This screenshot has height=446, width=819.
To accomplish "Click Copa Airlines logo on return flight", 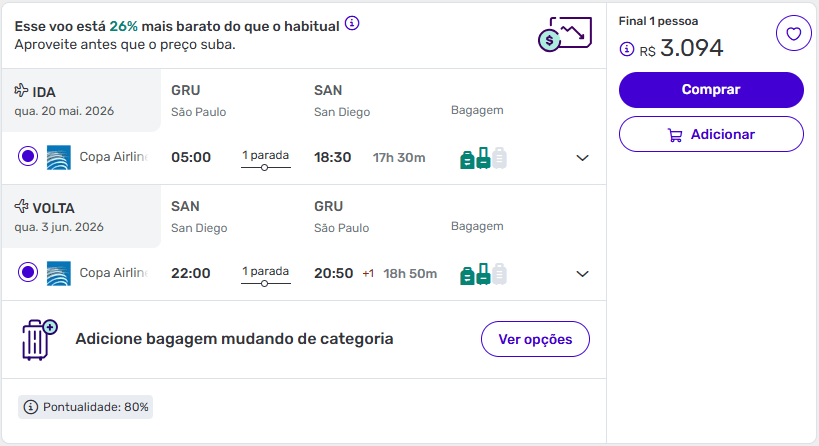I will click(59, 273).
